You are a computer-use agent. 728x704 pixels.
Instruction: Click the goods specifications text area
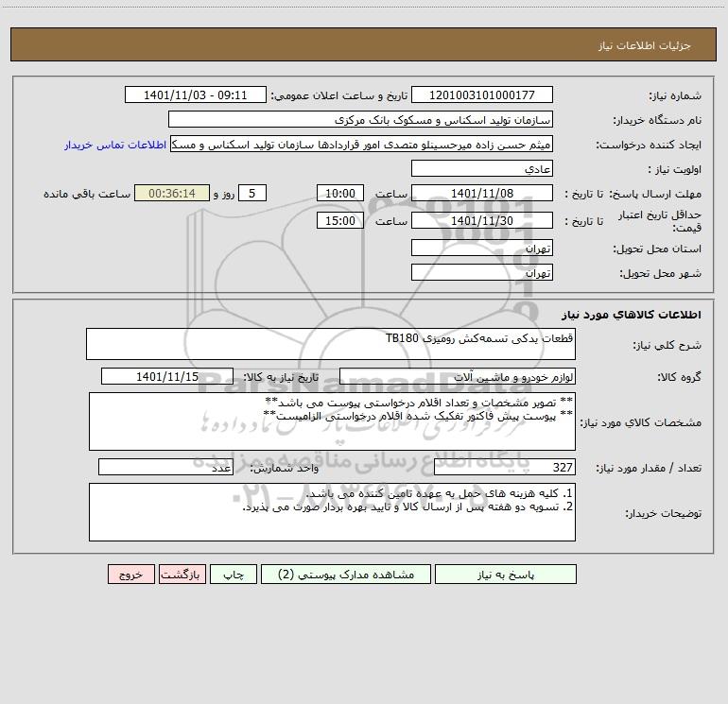[332, 421]
